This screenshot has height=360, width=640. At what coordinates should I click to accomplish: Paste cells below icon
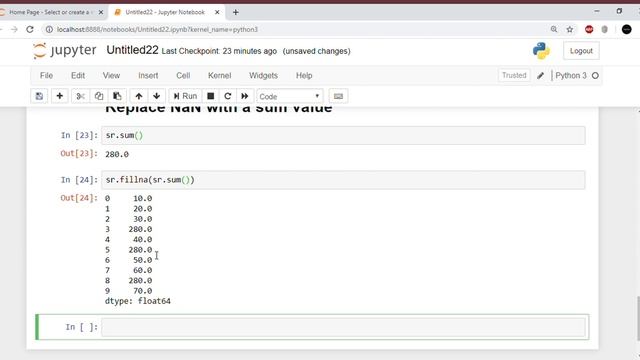117,96
